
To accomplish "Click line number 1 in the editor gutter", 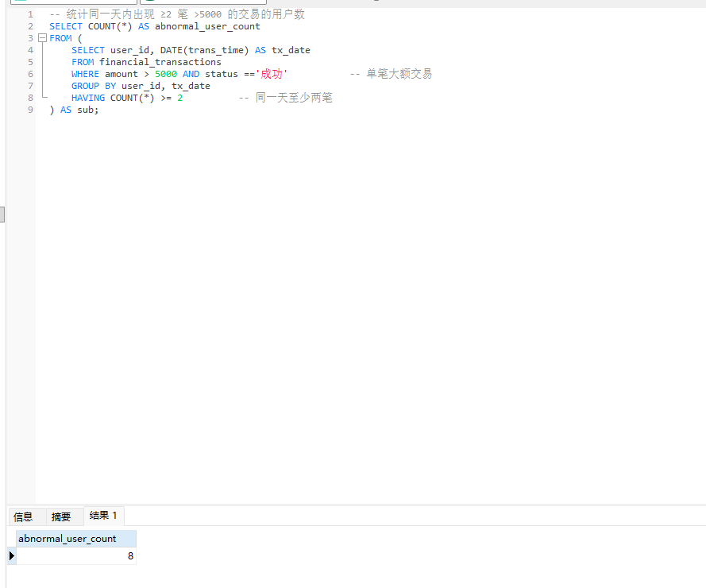I will click(29, 14).
